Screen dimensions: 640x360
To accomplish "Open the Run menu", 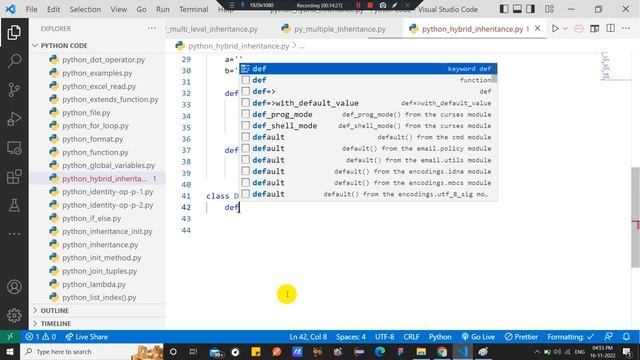I will pos(162,9).
